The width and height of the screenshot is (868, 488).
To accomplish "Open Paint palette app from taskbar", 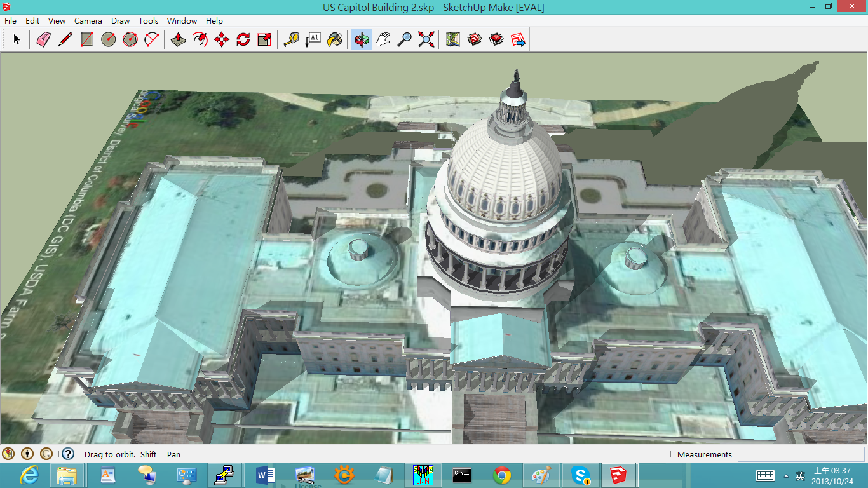I will [541, 475].
